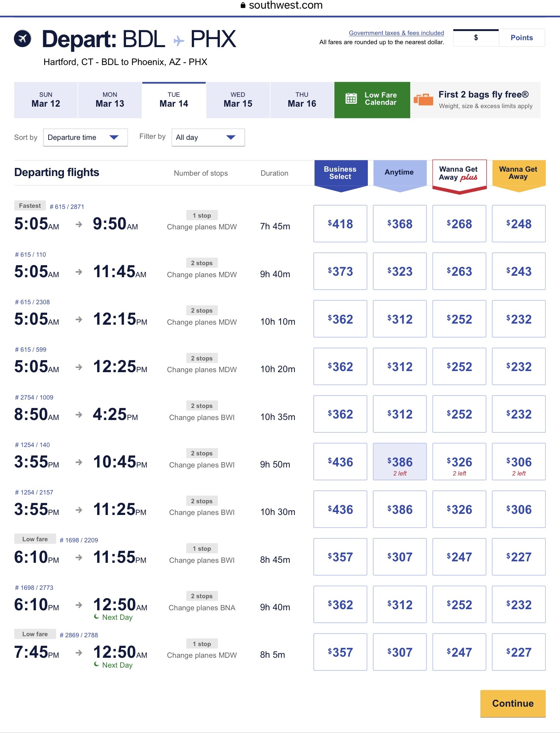Open the Filter by All day dropdown

208,137
